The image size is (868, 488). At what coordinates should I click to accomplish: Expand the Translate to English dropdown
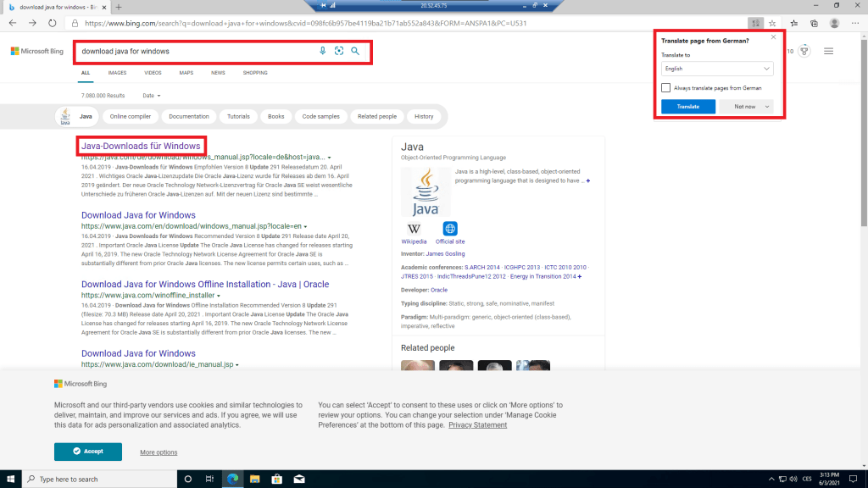click(716, 69)
